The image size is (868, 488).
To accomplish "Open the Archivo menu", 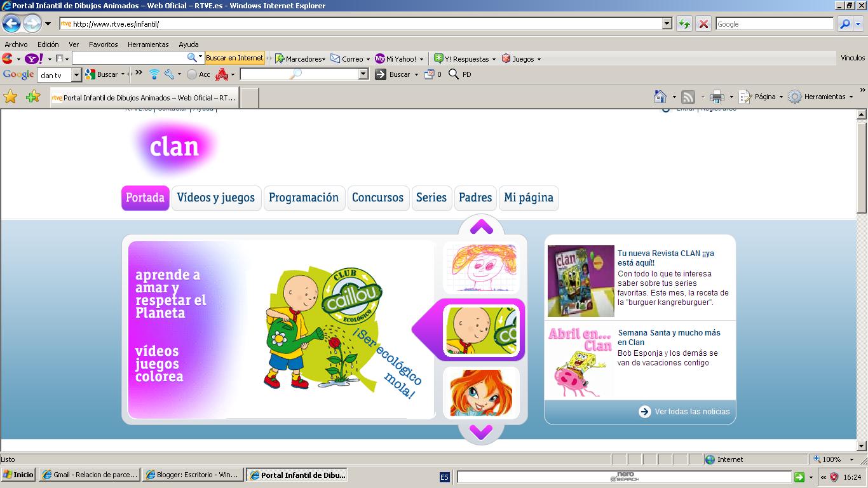I will tap(16, 44).
